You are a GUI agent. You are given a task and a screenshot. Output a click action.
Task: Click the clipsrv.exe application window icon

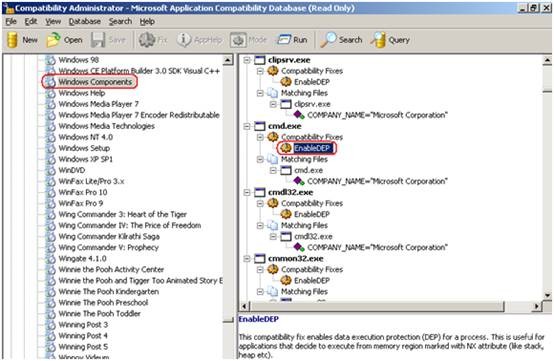(x=260, y=60)
